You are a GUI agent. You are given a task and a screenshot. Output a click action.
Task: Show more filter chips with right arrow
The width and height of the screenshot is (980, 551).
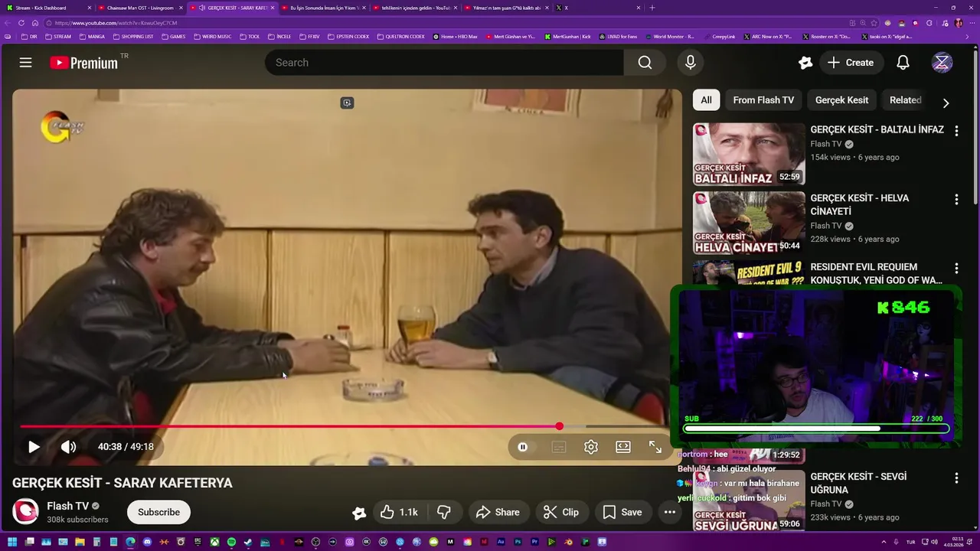coord(946,103)
